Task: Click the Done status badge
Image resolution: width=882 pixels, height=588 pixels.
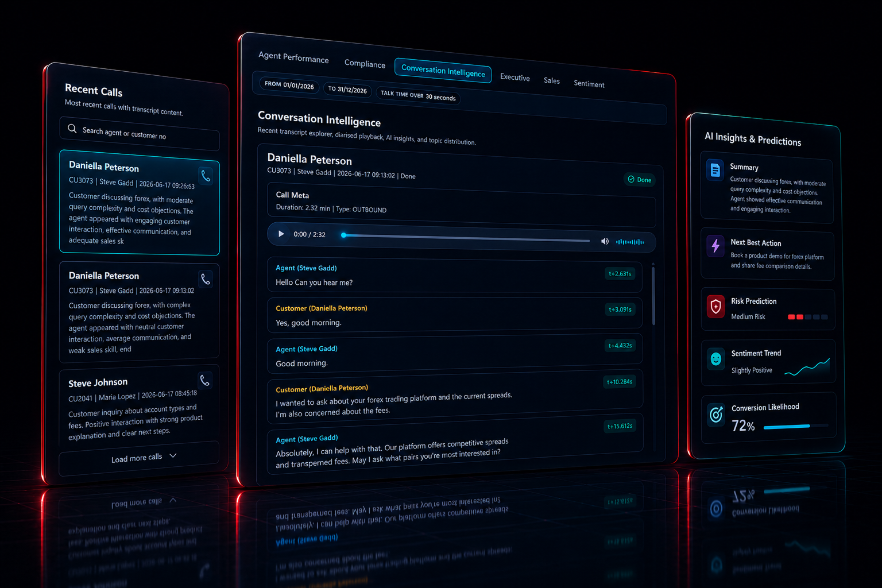Action: tap(640, 180)
